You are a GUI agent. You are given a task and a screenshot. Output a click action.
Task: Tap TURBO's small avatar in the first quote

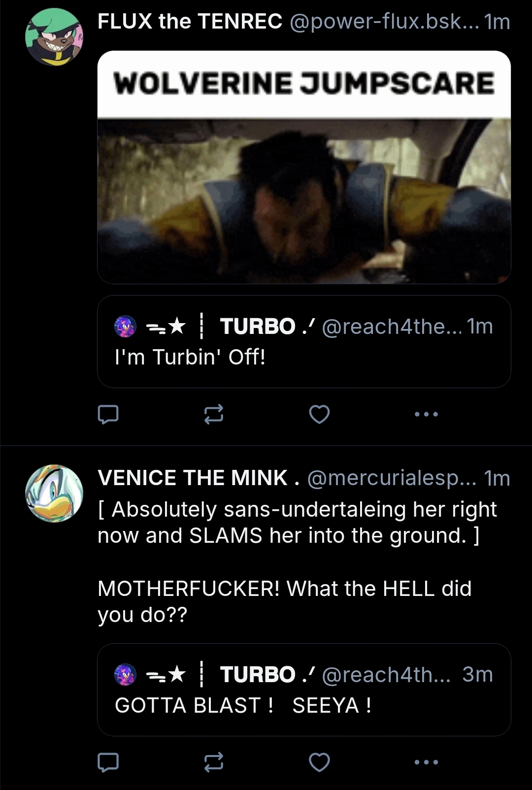pos(125,326)
